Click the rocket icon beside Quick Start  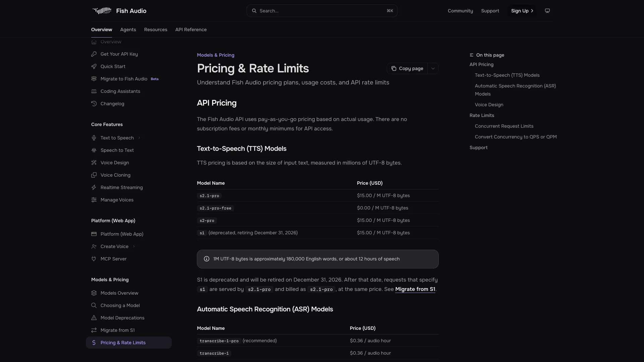pos(94,66)
